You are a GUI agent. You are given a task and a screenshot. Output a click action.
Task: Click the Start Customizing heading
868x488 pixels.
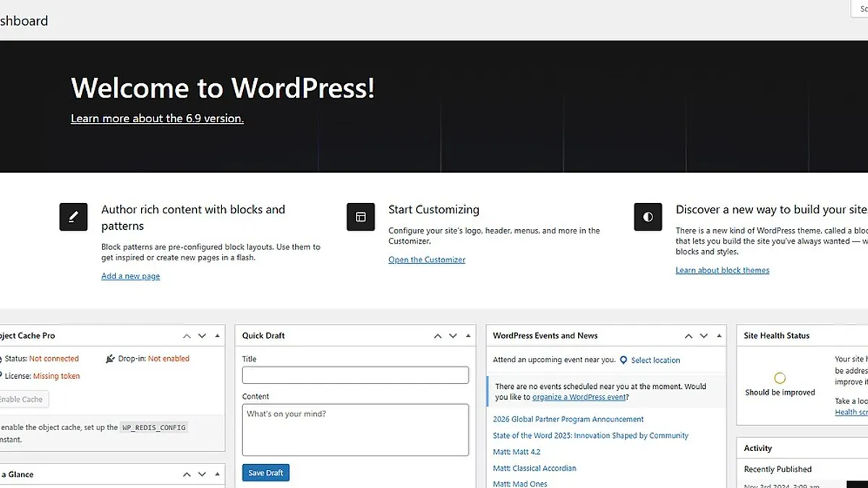433,210
